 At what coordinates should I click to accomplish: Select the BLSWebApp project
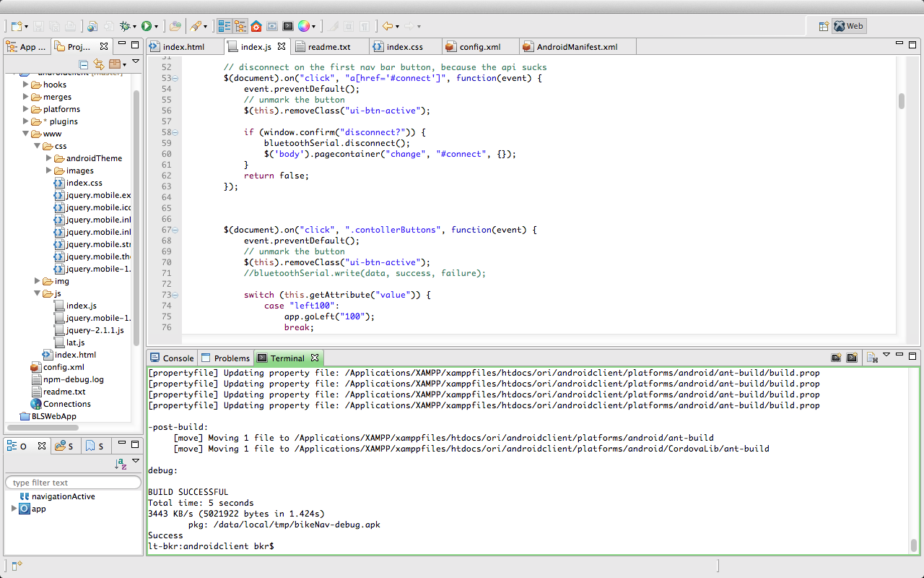[48, 416]
